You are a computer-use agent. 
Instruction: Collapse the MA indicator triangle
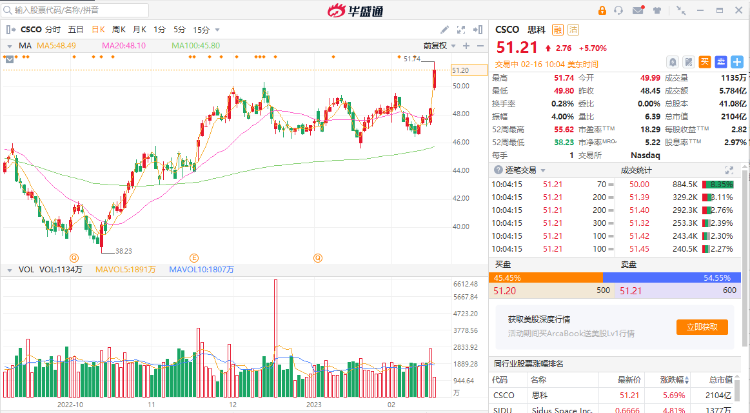[10, 46]
